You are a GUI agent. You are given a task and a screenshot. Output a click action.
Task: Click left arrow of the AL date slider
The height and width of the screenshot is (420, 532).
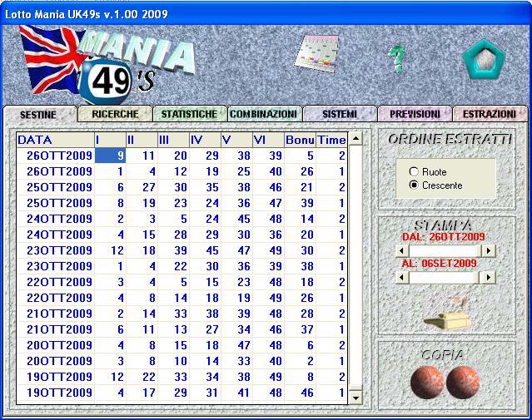(x=402, y=277)
